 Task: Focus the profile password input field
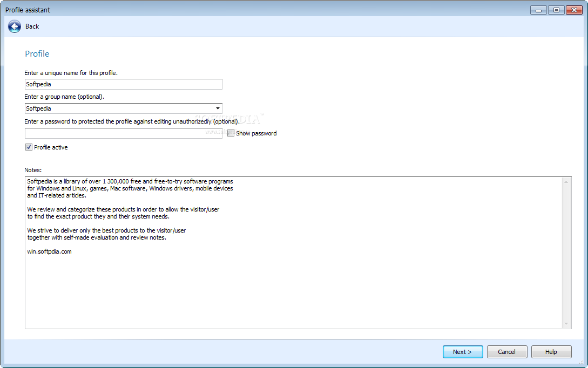point(123,133)
